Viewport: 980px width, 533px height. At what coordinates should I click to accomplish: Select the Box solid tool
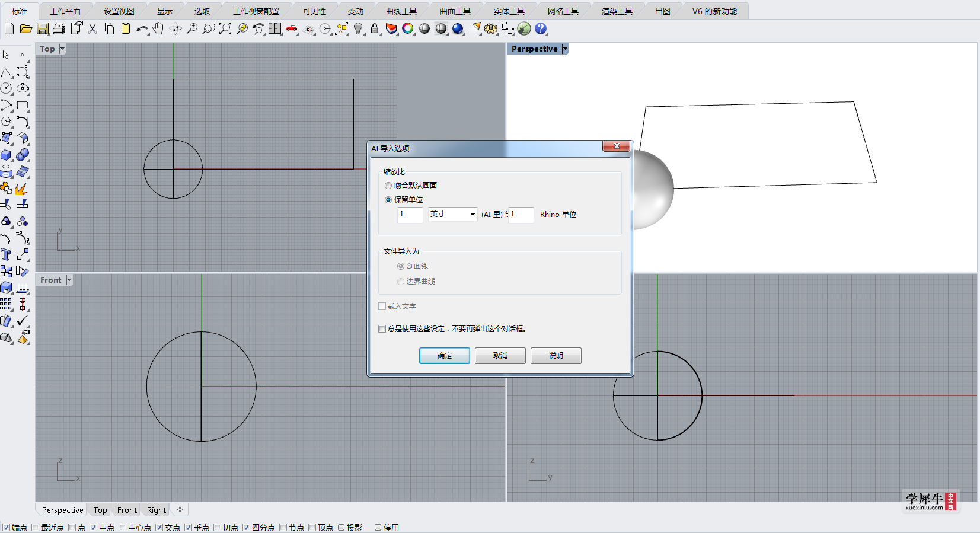(x=6, y=155)
